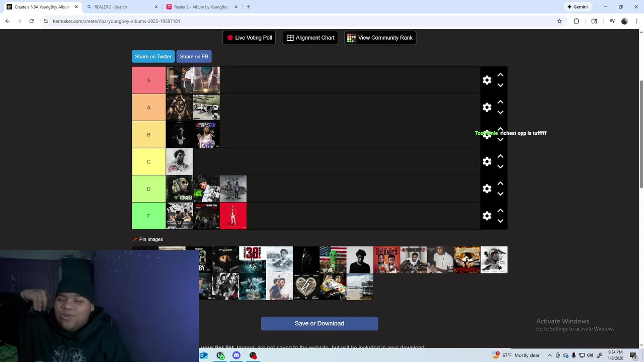The height and width of the screenshot is (362, 644).
Task: Move C tier row down
Action: point(500,167)
